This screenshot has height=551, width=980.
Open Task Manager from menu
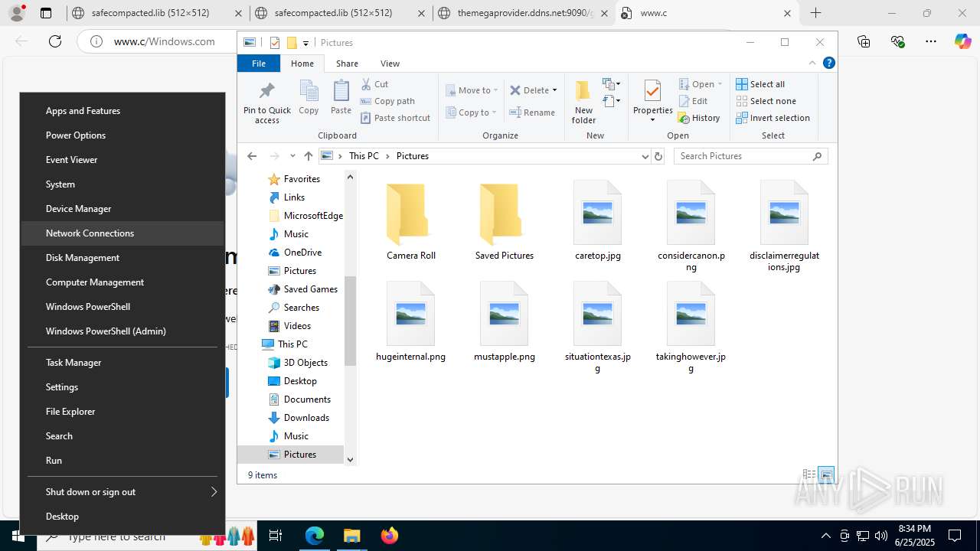(x=122, y=363)
